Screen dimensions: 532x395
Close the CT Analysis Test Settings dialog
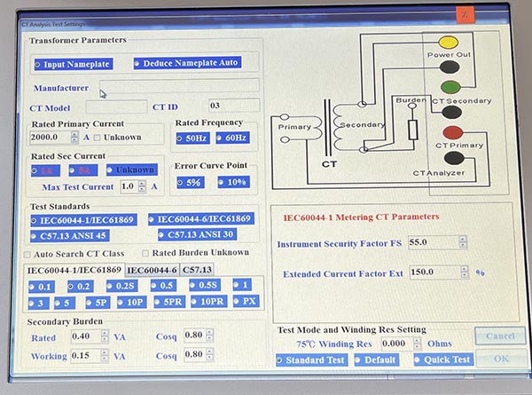(465, 14)
